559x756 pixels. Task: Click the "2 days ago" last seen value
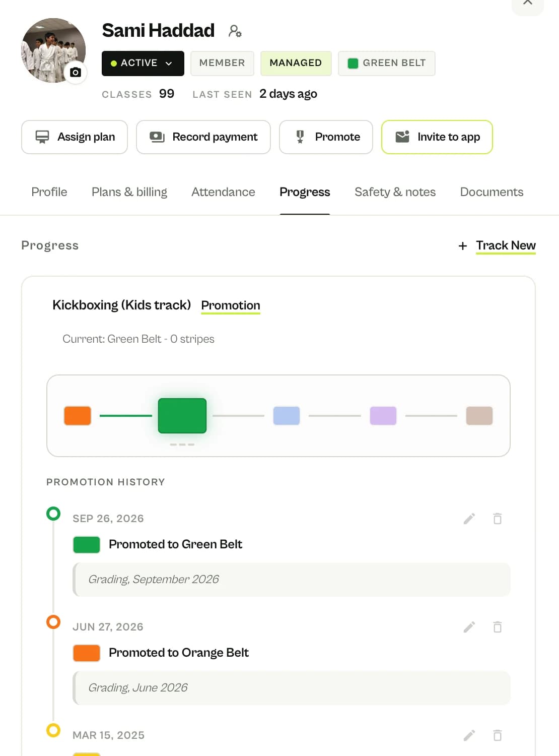point(288,94)
